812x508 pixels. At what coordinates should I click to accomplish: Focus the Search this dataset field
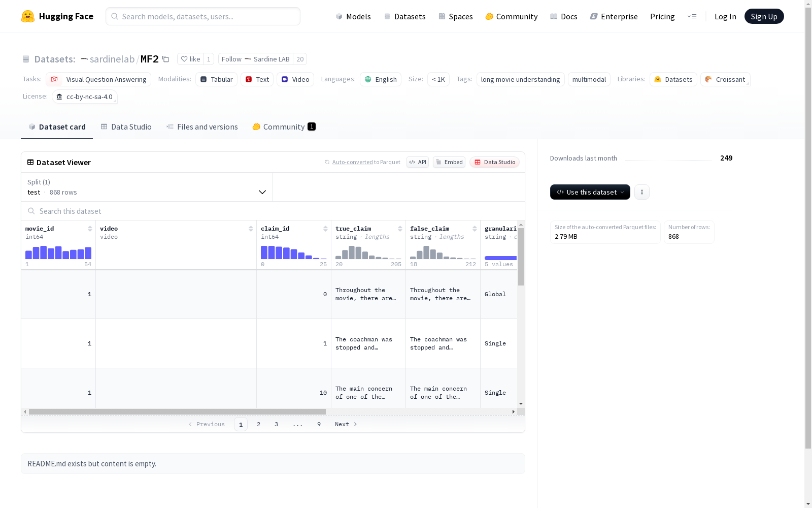(x=273, y=211)
